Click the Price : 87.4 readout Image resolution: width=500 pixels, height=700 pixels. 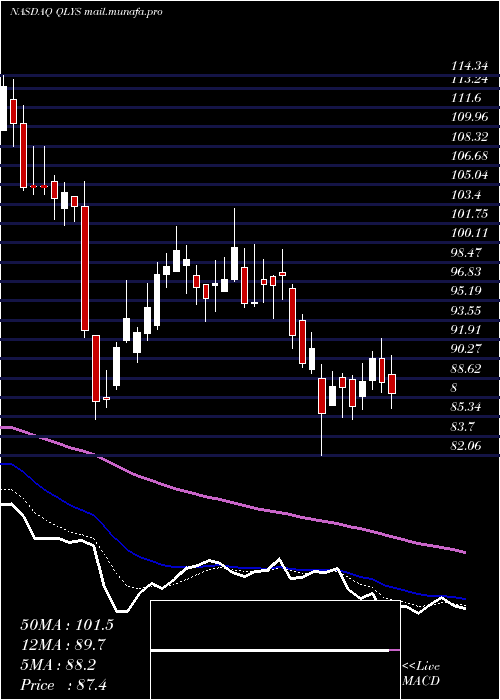63,685
